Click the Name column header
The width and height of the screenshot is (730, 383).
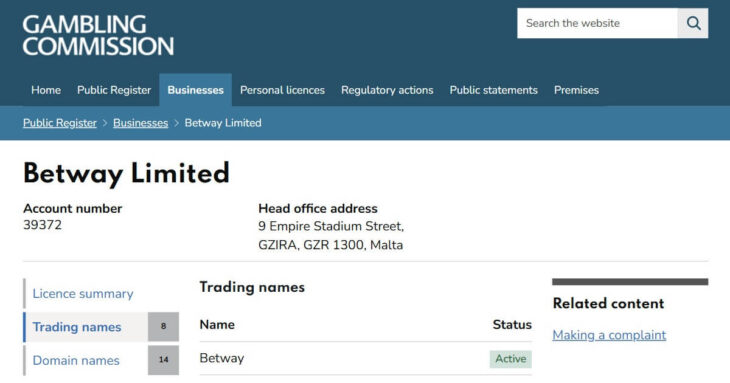pyautogui.click(x=217, y=324)
